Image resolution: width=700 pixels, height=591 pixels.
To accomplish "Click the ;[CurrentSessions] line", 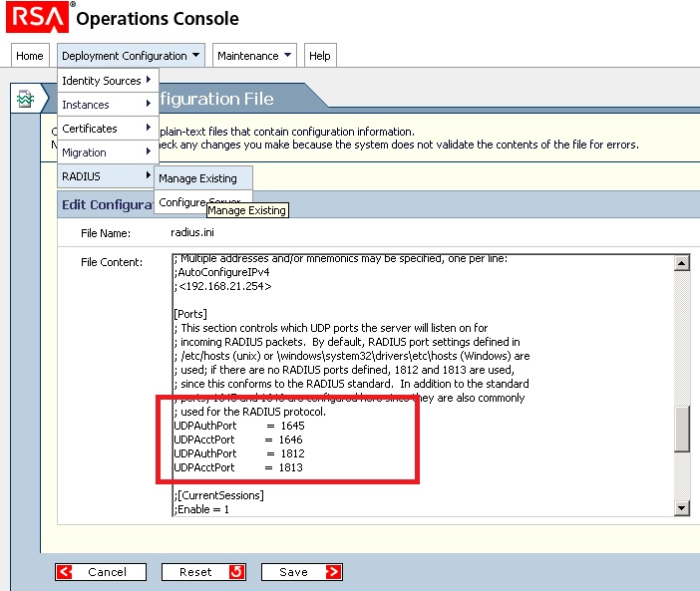I will (x=218, y=495).
